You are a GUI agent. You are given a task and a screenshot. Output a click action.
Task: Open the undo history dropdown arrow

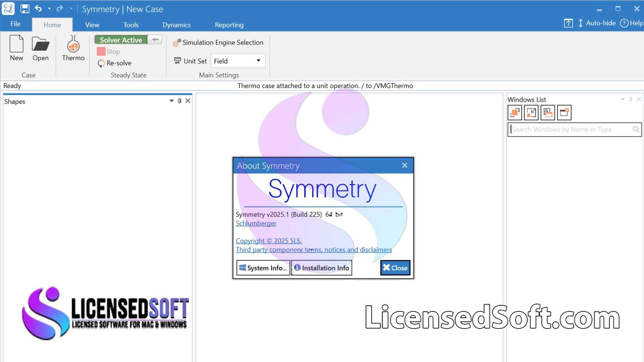[x=49, y=8]
